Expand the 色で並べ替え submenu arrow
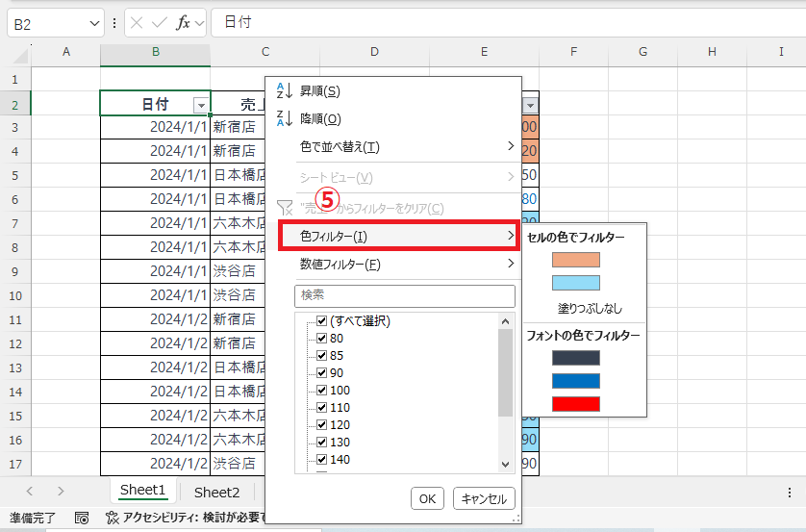This screenshot has width=806, height=532. coord(511,146)
